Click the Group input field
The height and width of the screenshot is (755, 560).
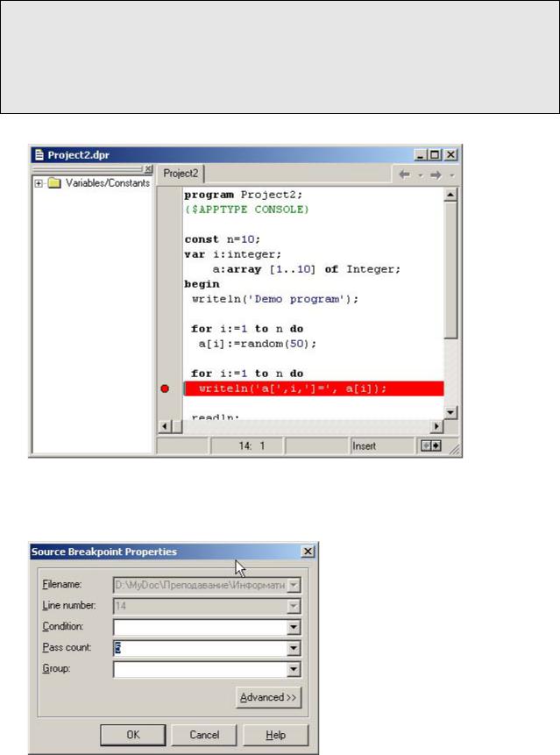click(x=200, y=669)
